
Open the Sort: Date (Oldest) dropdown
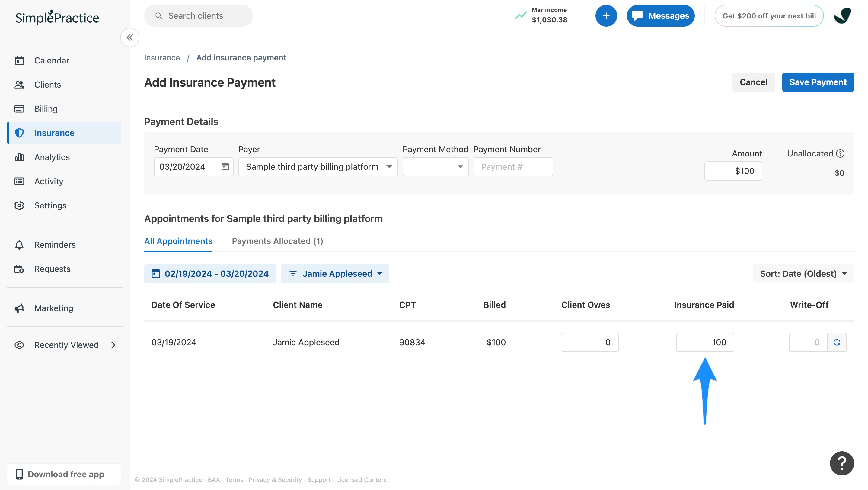click(x=803, y=273)
